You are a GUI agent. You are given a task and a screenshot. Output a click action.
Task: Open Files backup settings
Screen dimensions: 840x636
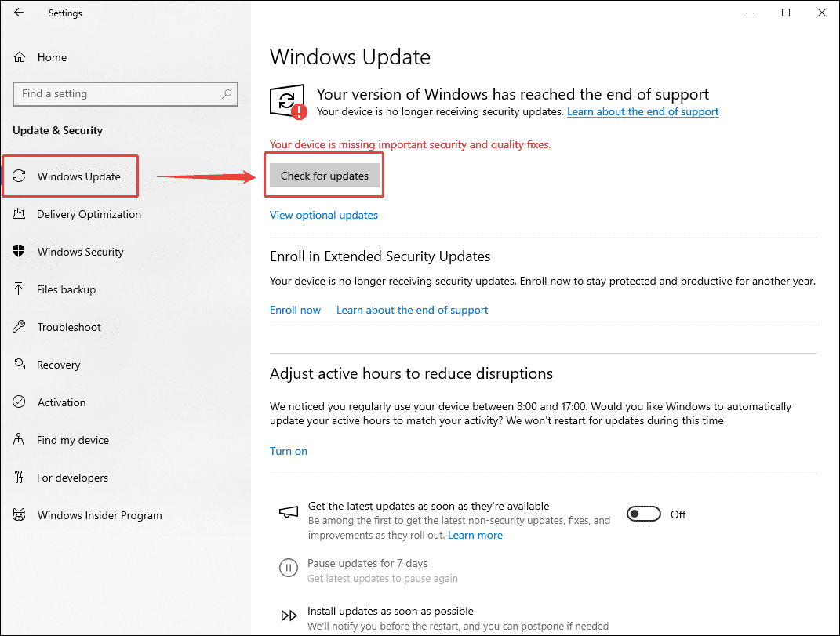click(67, 289)
